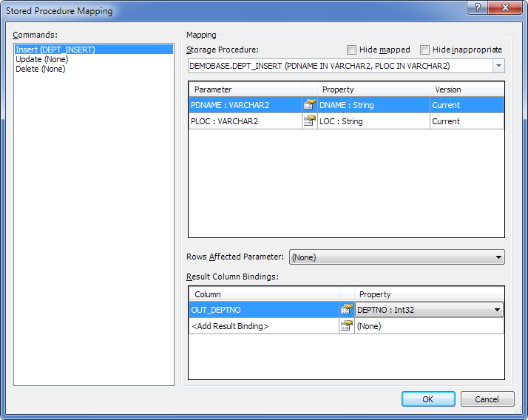Viewport: 528px width, 420px height.
Task: Select the OUT_DEPTNO column cell
Action: pos(264,310)
